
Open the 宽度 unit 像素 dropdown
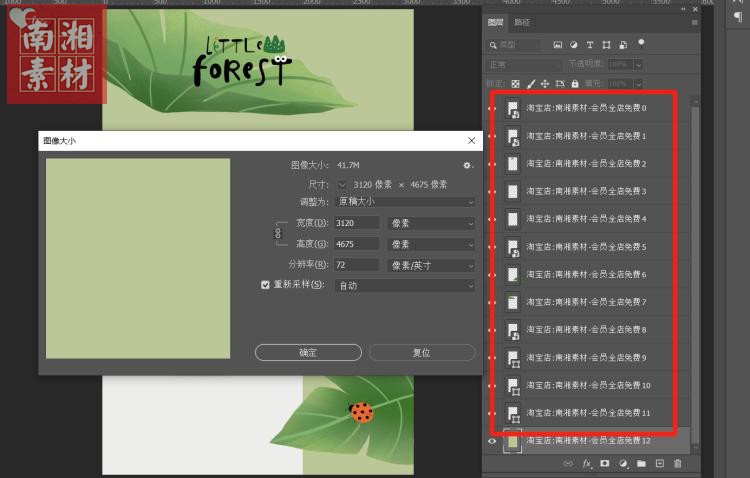431,223
